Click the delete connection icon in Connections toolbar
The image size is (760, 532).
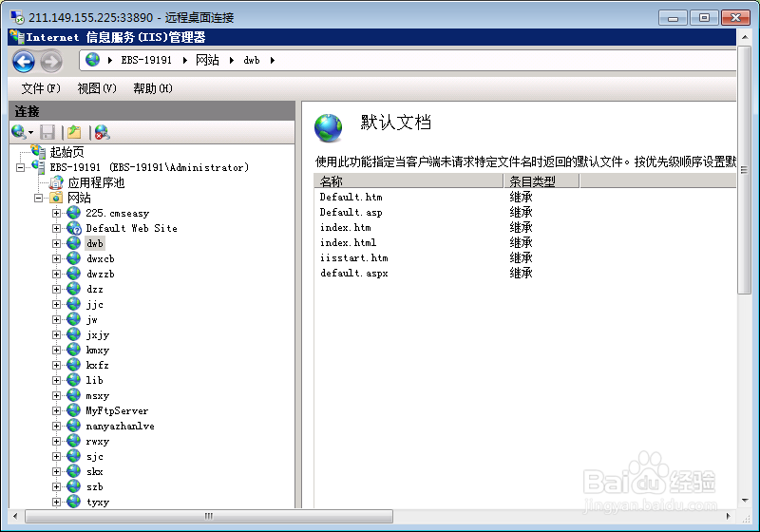pos(102,132)
